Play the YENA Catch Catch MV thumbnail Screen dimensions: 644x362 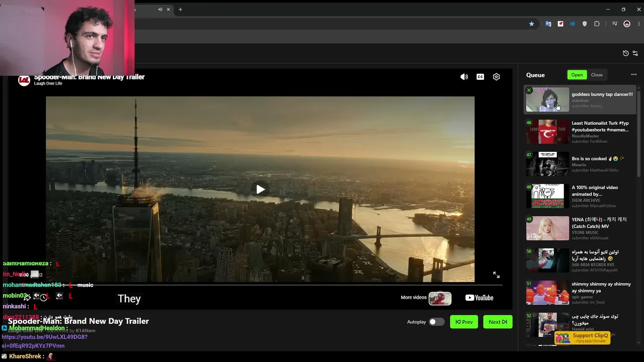(x=547, y=228)
